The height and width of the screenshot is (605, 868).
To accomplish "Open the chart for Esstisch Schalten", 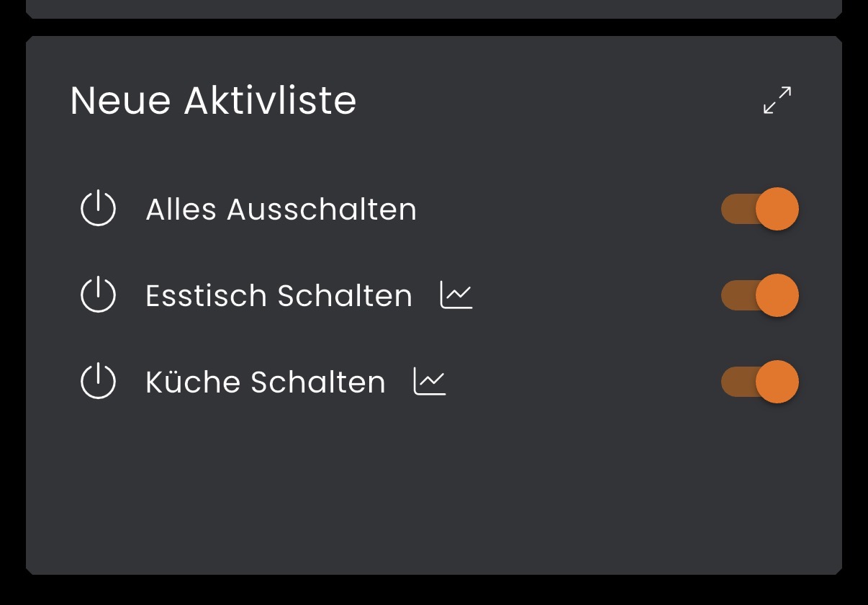I will pyautogui.click(x=456, y=295).
